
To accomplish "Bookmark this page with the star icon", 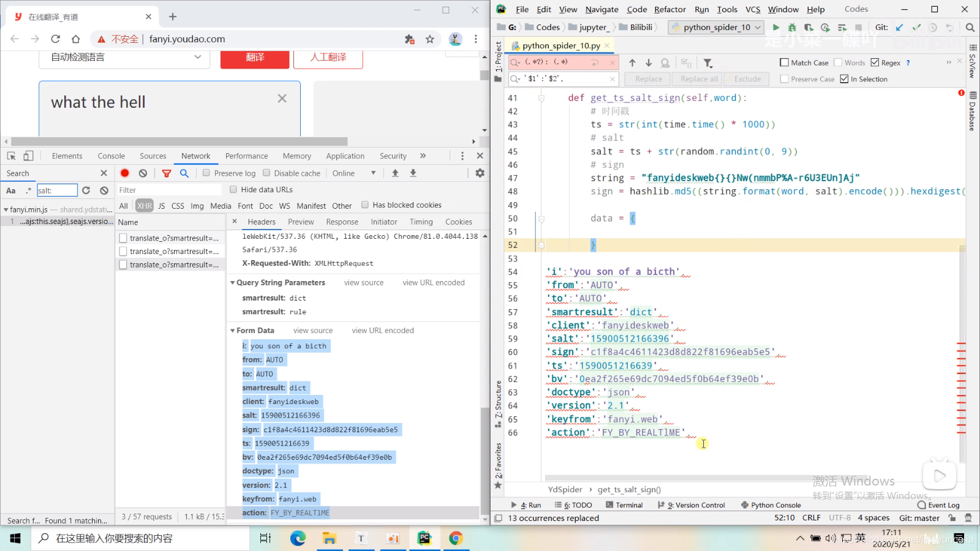I will pyautogui.click(x=430, y=39).
